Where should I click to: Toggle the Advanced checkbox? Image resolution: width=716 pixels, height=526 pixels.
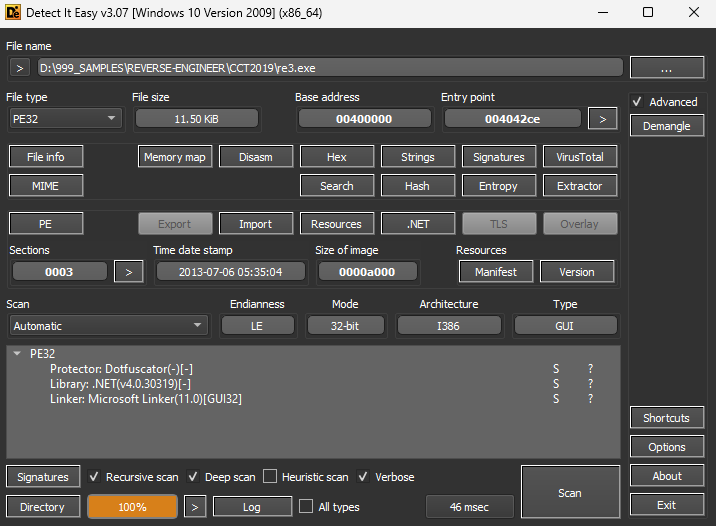pos(637,102)
